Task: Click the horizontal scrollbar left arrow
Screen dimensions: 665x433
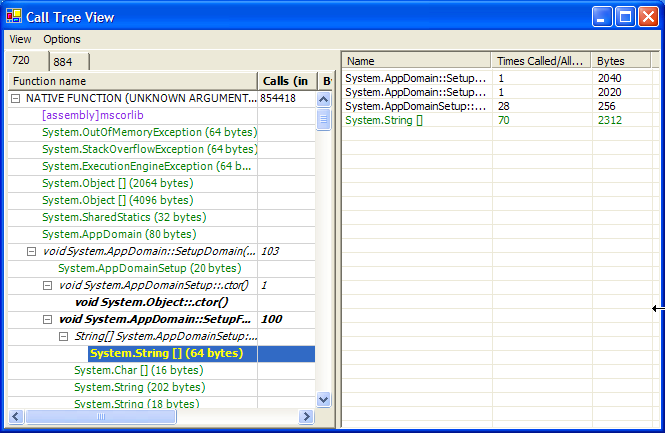Action: 16,416
